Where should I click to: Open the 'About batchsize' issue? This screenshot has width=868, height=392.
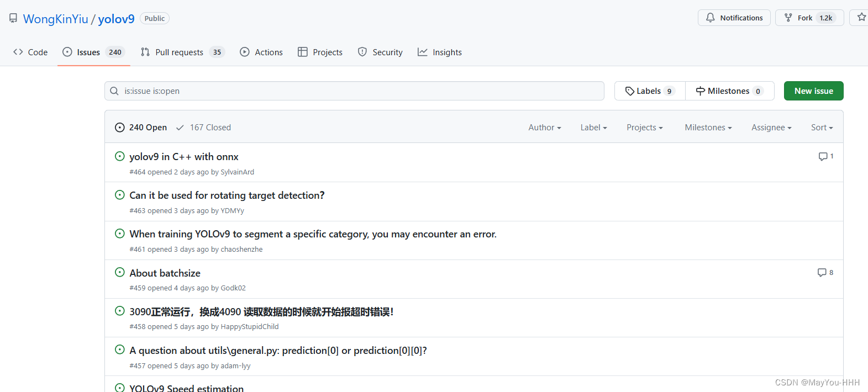[165, 273]
